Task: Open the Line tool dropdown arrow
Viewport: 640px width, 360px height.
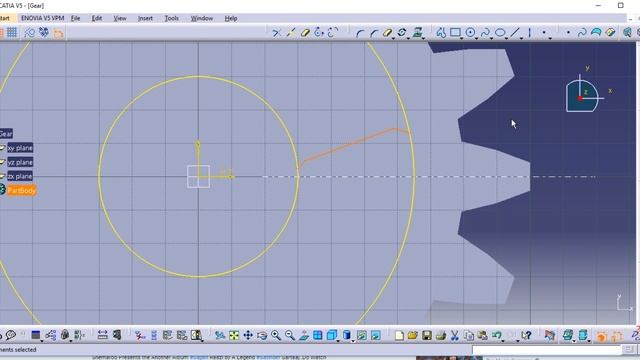Action: [521, 38]
